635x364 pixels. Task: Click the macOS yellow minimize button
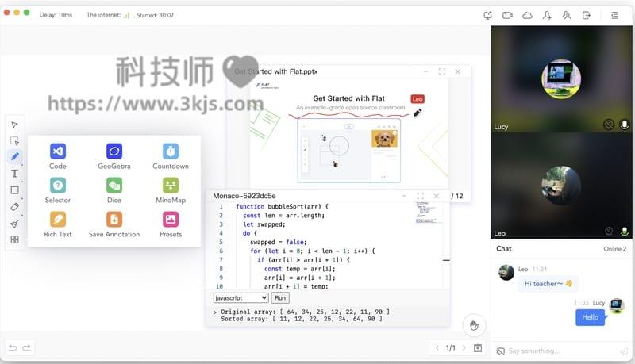click(x=17, y=13)
